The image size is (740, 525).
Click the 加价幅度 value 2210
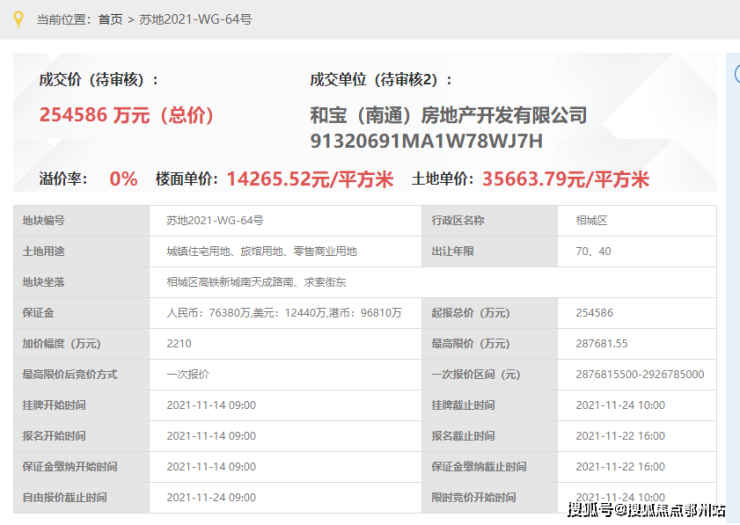[179, 344]
